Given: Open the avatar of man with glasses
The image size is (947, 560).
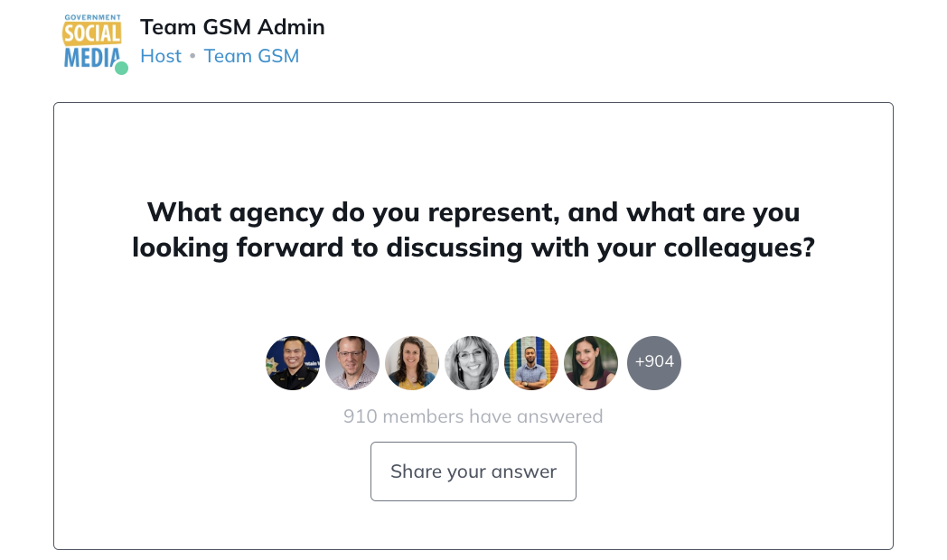Looking at the screenshot, I should (x=352, y=363).
